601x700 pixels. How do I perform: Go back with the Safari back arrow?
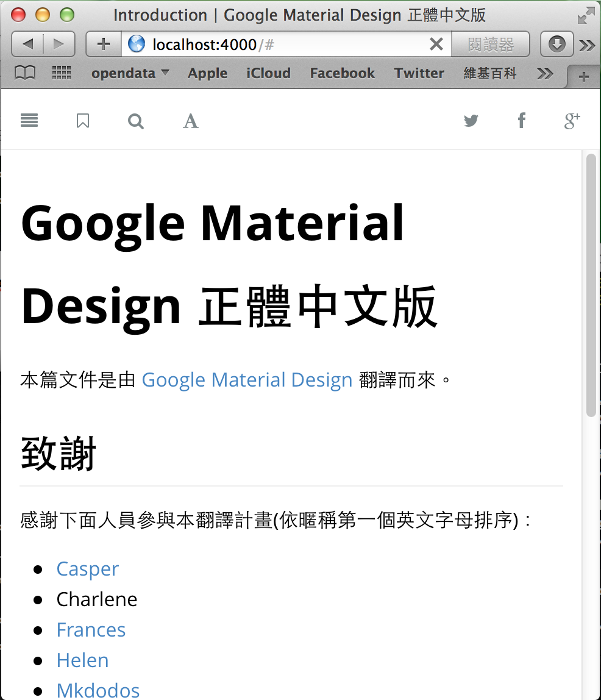pyautogui.click(x=27, y=44)
